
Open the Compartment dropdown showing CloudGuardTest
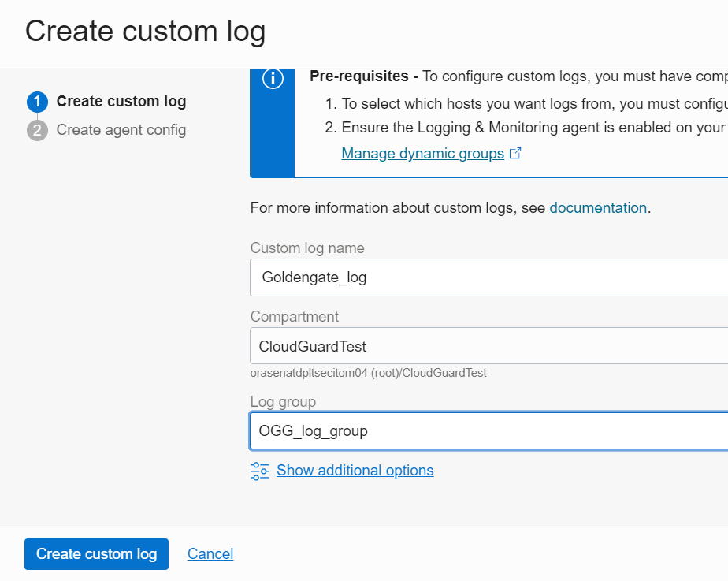tap(488, 346)
